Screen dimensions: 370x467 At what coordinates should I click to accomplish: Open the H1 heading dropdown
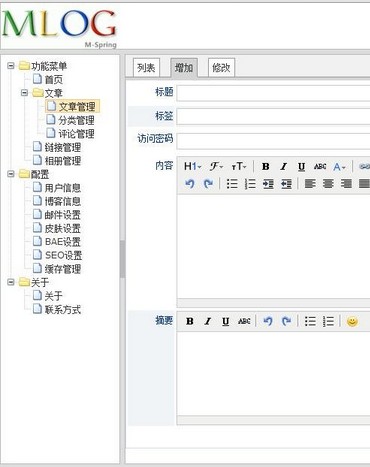192,166
